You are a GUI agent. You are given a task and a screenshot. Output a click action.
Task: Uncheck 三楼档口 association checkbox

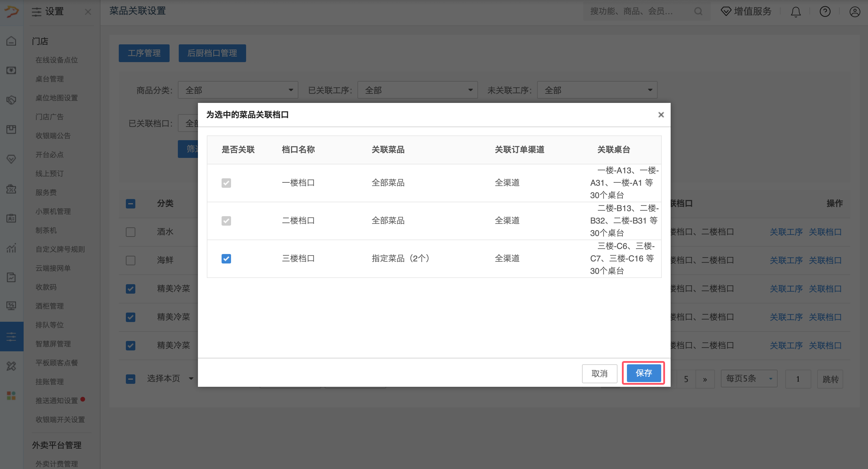226,258
